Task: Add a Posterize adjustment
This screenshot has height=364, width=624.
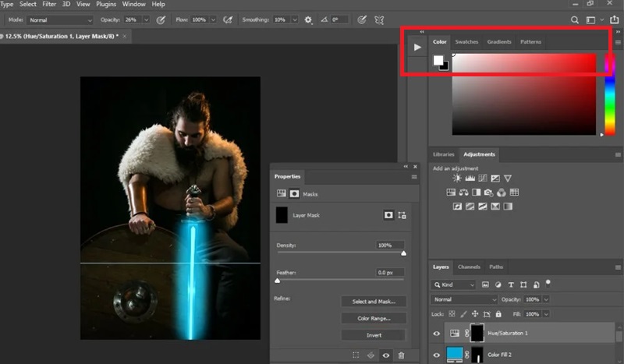Action: click(470, 207)
